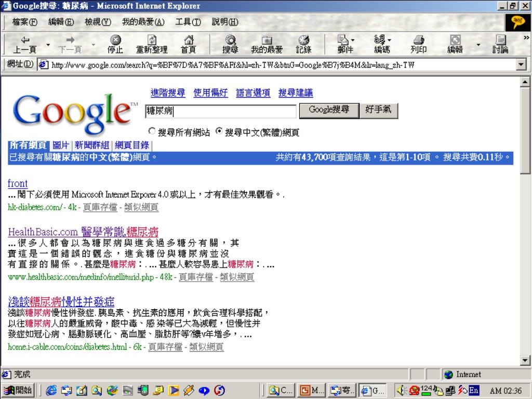Expand the Encoding button dropdown arrow

click(389, 40)
